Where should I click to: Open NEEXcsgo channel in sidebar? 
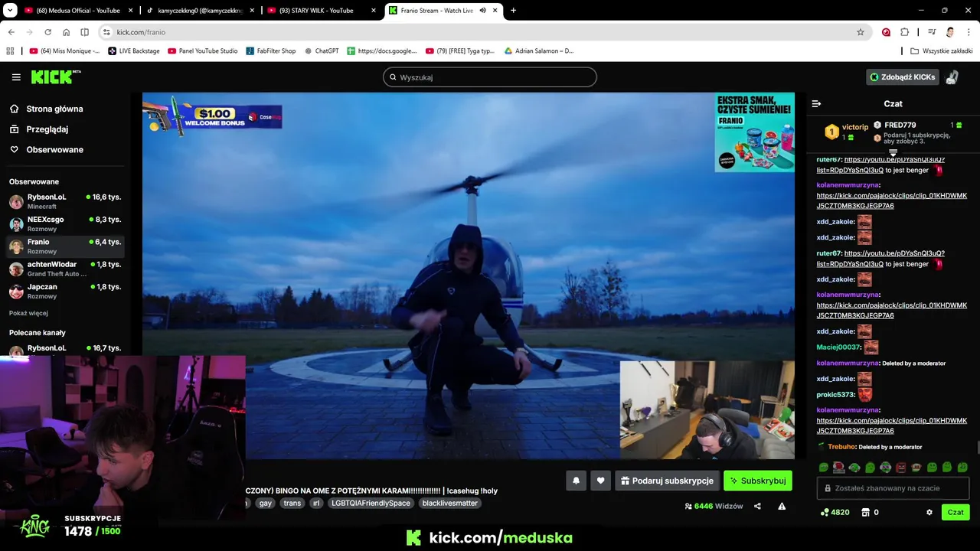(x=65, y=223)
